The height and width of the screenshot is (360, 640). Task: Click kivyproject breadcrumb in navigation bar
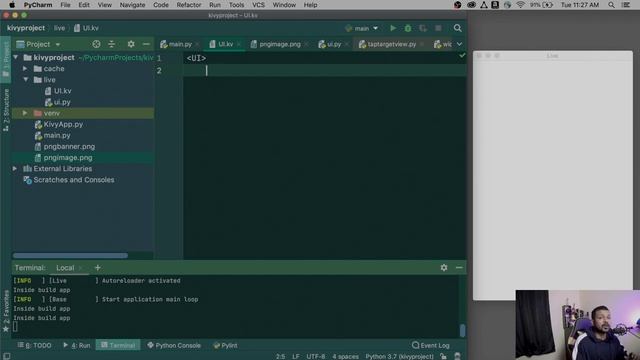[x=26, y=28]
